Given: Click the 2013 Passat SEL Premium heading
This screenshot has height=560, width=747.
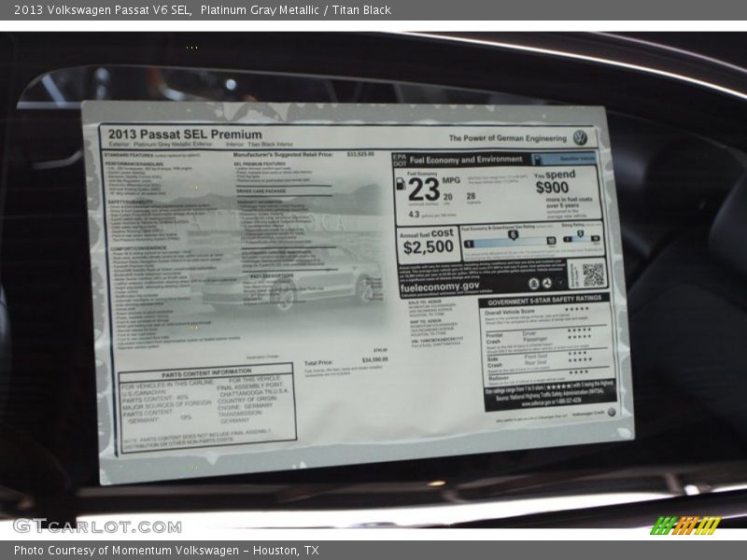Looking at the screenshot, I should pyautogui.click(x=185, y=134).
